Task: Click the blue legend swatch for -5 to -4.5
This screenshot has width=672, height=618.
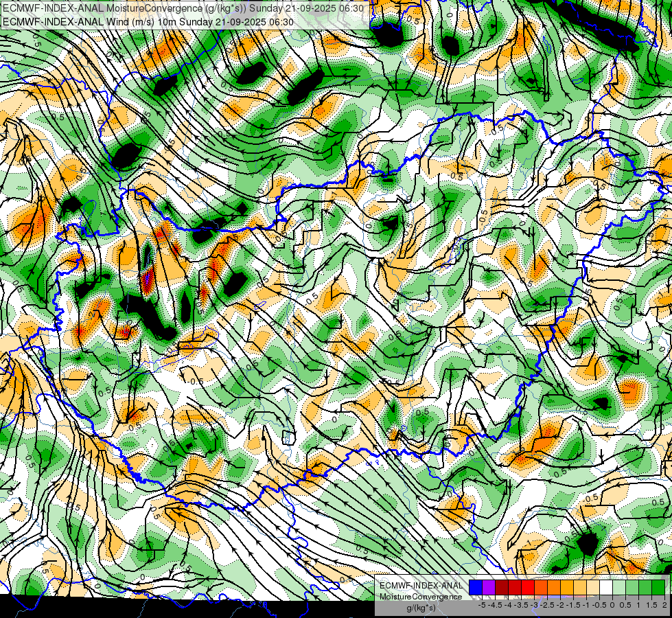Action: pyautogui.click(x=475, y=587)
